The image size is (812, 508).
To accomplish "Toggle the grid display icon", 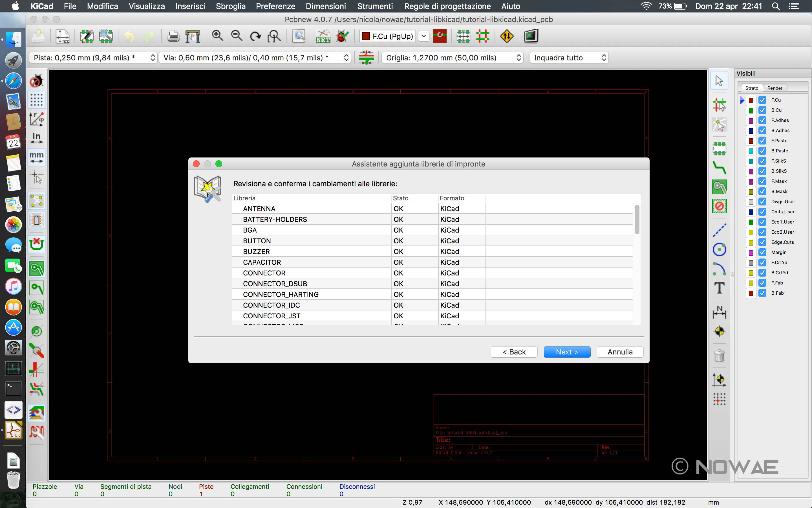I will (37, 100).
